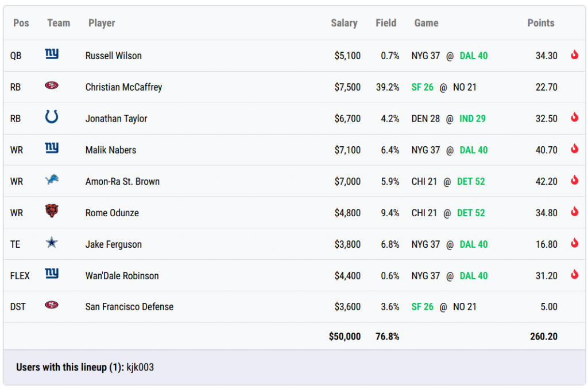
Task: Click the Giants logo beside Malik Nabers
Action: tap(52, 149)
